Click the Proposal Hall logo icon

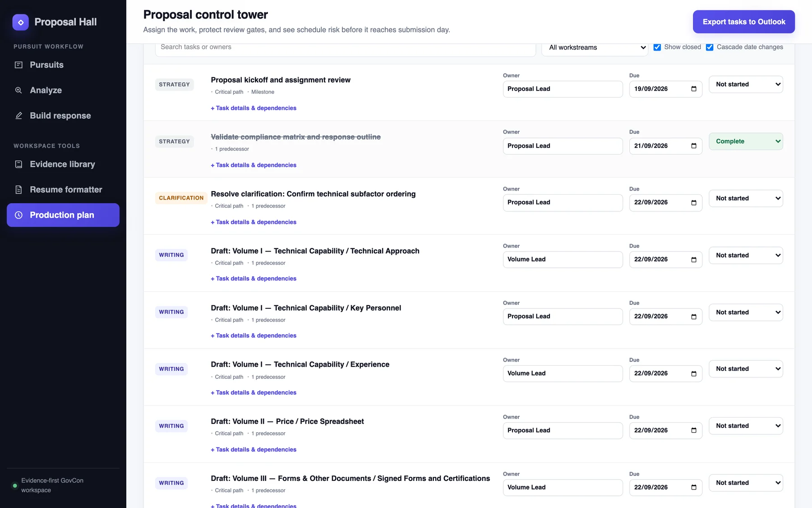pyautogui.click(x=20, y=22)
